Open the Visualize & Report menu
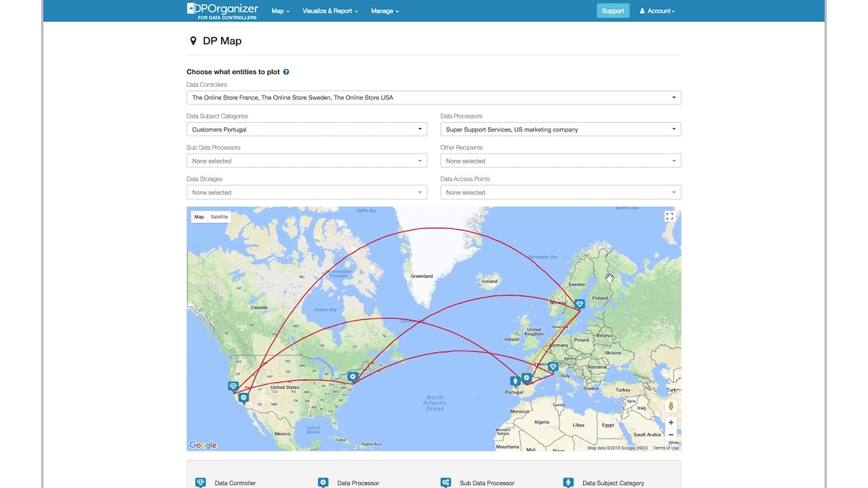 tap(330, 11)
